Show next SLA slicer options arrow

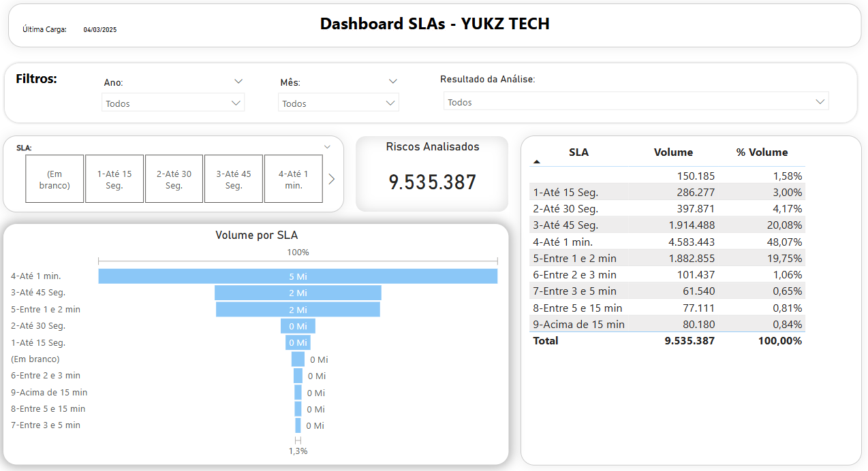click(332, 179)
